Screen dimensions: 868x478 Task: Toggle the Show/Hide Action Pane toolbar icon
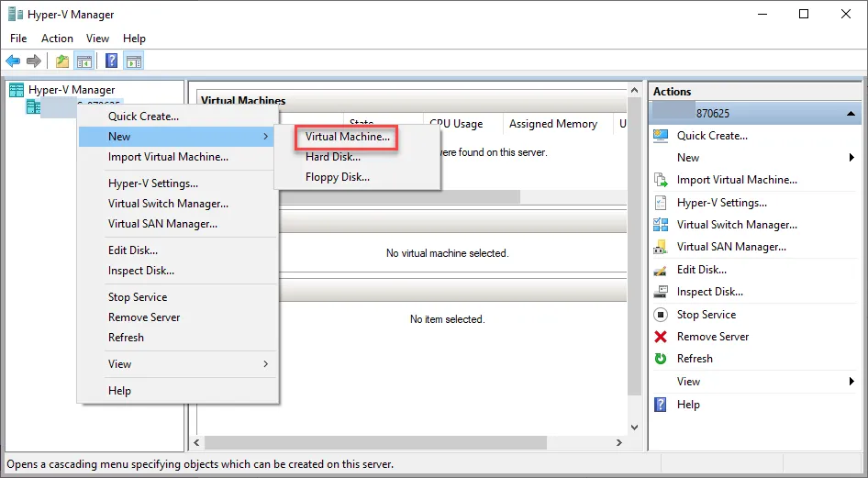coord(133,61)
